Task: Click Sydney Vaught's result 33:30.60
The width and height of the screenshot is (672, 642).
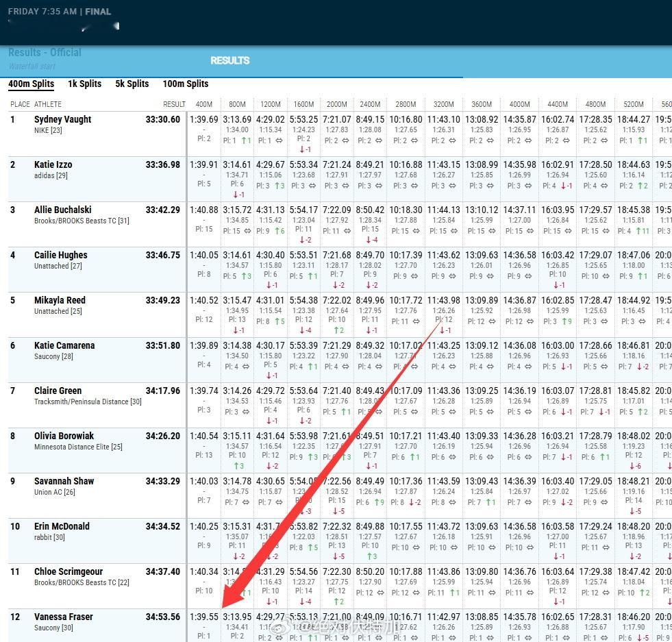Action: click(163, 119)
